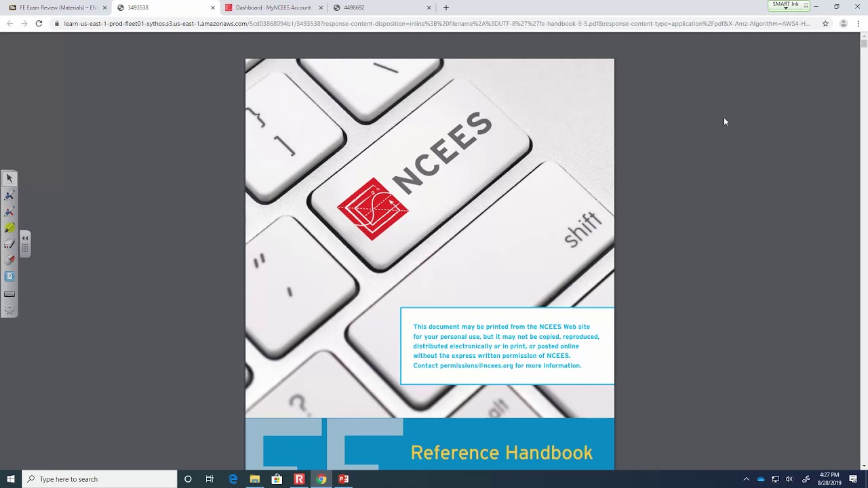The image size is (868, 488).
Task: Open the clock showing 4:27 PM
Action: click(x=829, y=479)
